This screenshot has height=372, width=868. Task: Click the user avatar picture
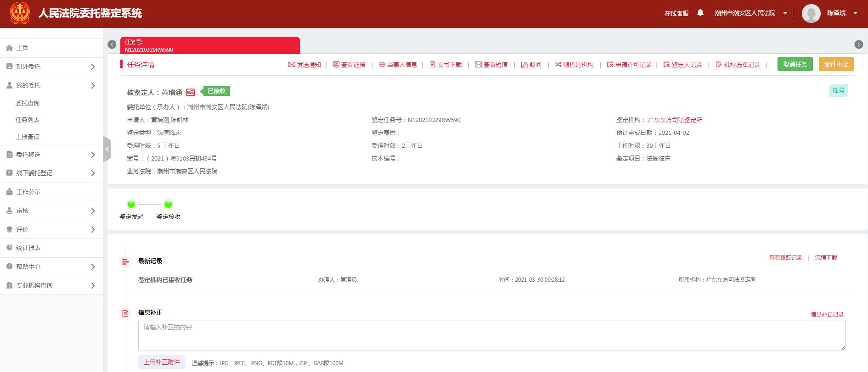click(811, 13)
